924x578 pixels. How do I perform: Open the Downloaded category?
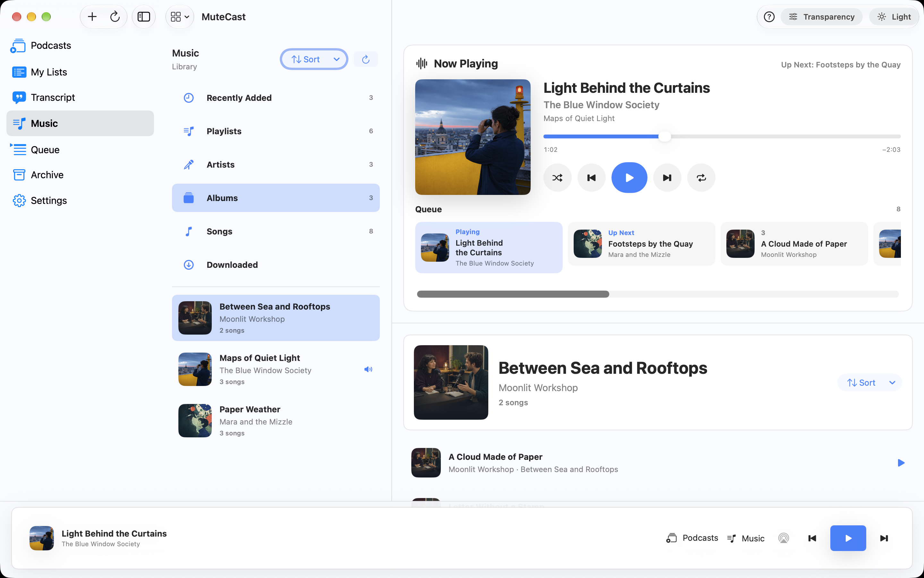tap(276, 265)
